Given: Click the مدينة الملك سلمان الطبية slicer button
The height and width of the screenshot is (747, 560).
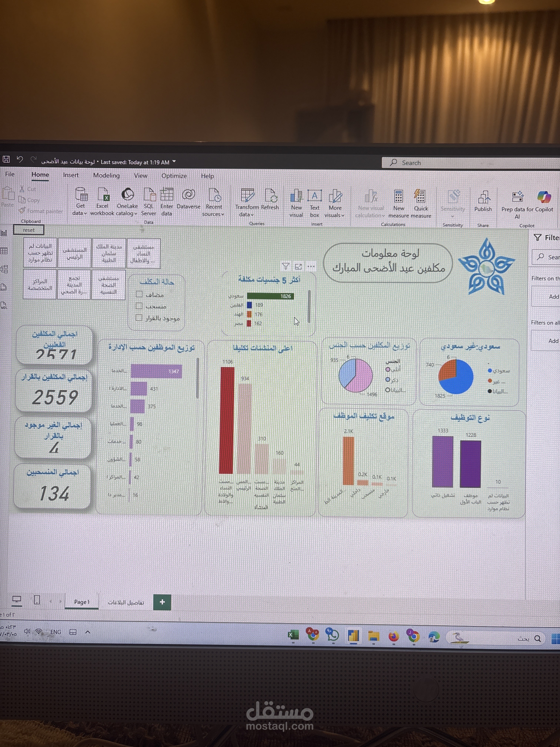Looking at the screenshot, I should point(109,253).
